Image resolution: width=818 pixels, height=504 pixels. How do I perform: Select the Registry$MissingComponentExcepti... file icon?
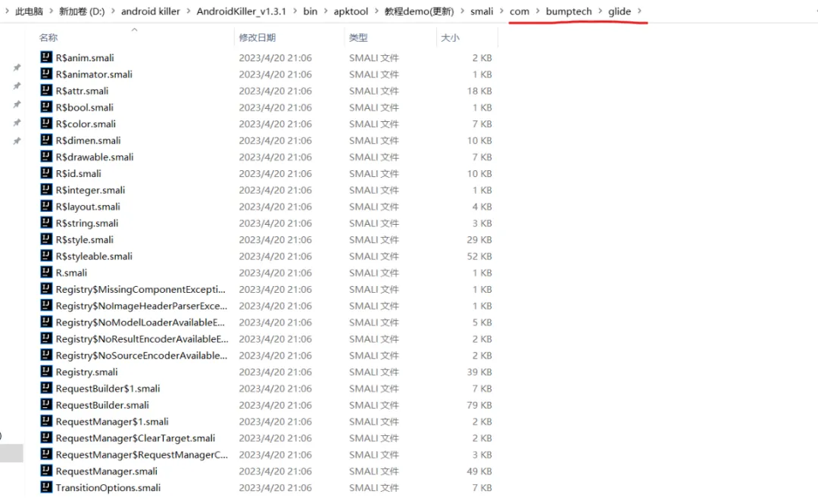tap(46, 289)
